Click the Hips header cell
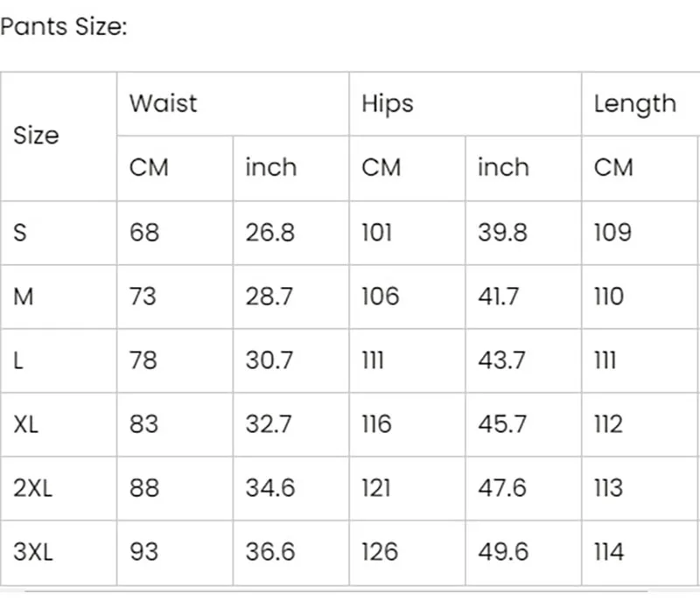Image resolution: width=700 pixels, height=601 pixels. 465,103
